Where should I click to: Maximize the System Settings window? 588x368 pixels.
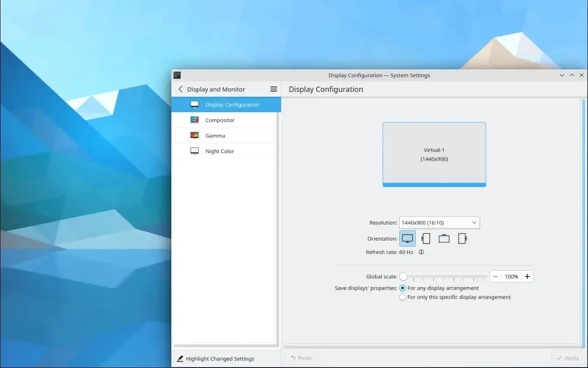click(572, 75)
